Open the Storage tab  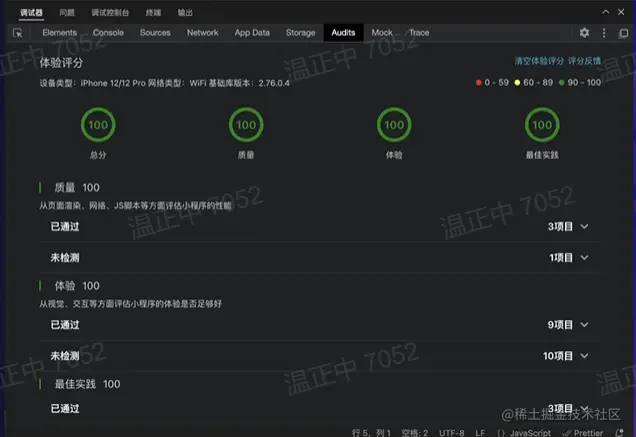point(300,32)
